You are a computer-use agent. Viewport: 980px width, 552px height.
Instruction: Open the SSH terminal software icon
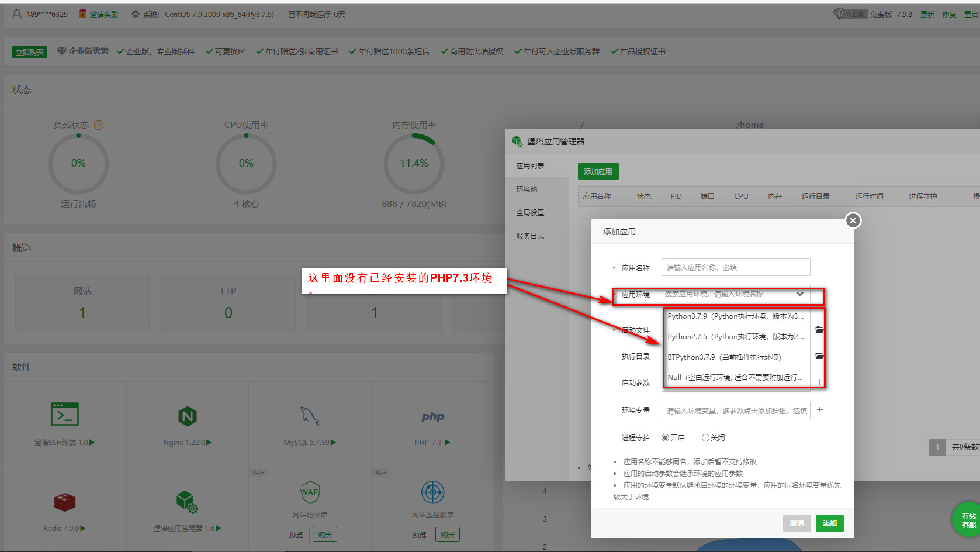(64, 414)
